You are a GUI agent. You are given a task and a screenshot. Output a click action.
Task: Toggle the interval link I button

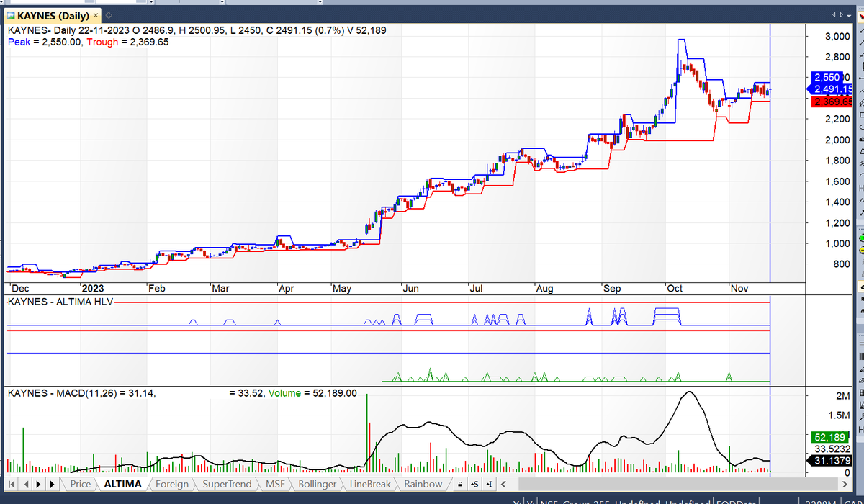pos(488,484)
